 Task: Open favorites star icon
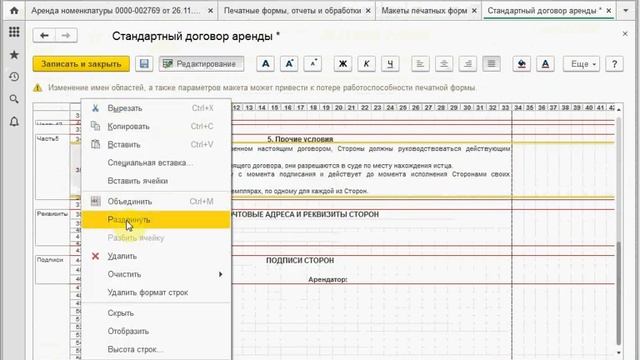pos(14,55)
